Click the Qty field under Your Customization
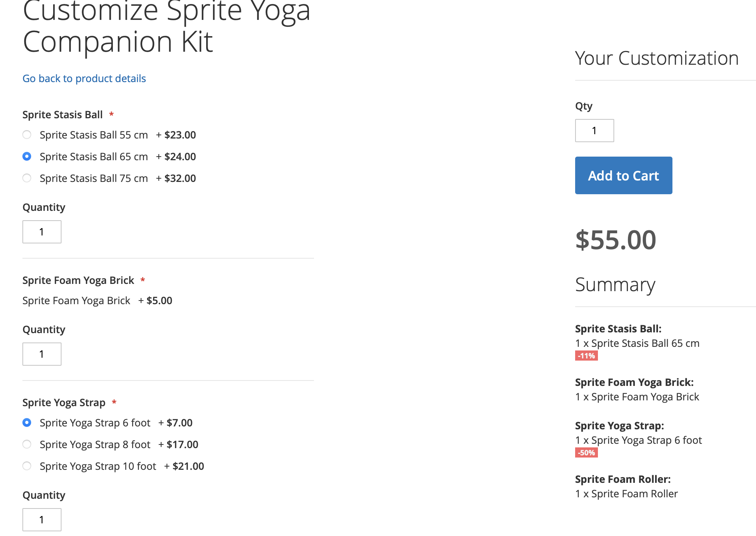Viewport: 756px width, 536px height. [594, 131]
